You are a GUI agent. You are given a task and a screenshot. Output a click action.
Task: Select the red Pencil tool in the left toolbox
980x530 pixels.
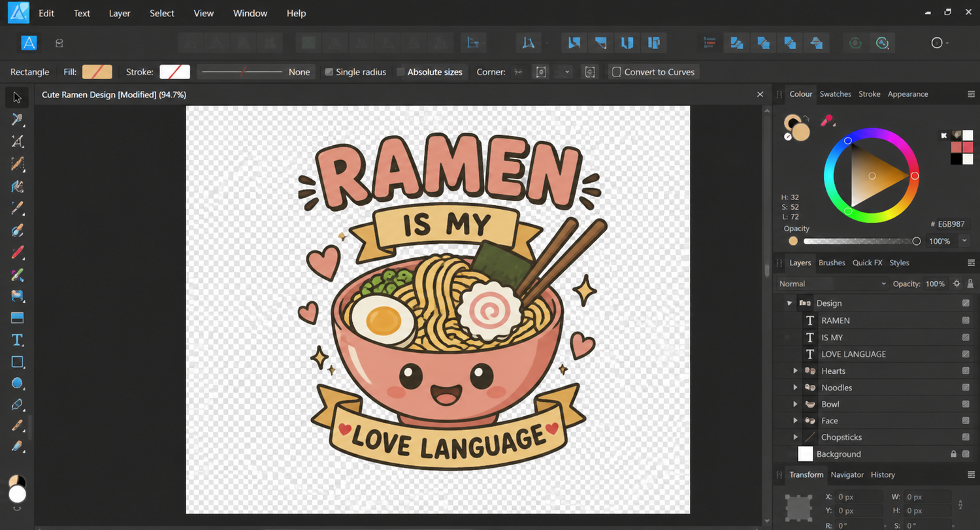17,252
